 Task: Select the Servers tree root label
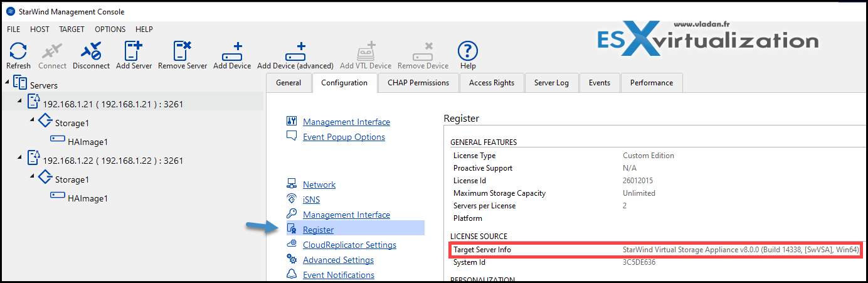44,85
